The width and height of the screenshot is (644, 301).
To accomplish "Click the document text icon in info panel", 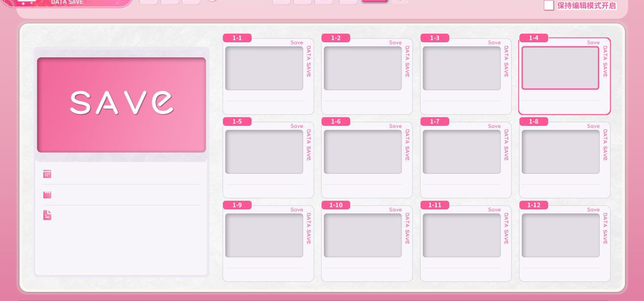I will (47, 215).
